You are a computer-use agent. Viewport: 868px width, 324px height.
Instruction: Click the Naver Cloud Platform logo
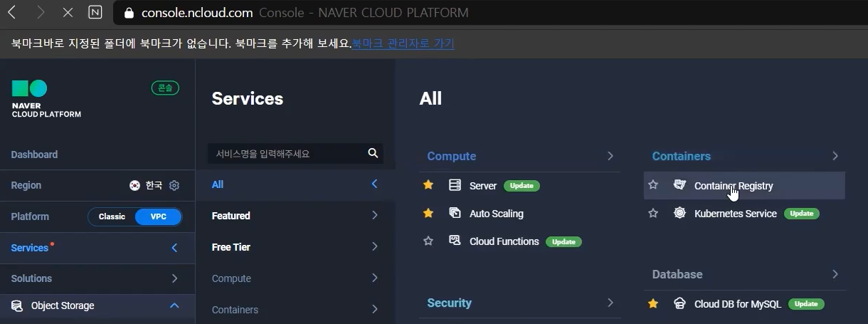pyautogui.click(x=46, y=98)
